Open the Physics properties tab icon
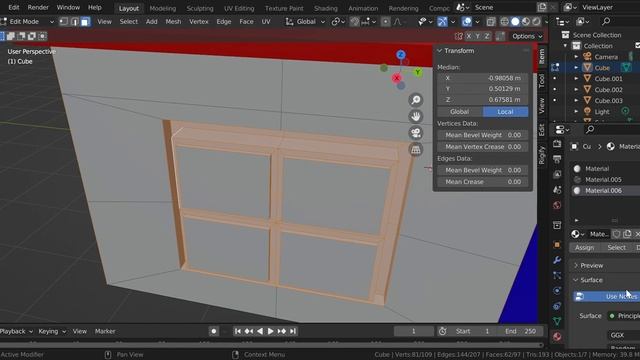640x360 pixels. click(x=557, y=291)
